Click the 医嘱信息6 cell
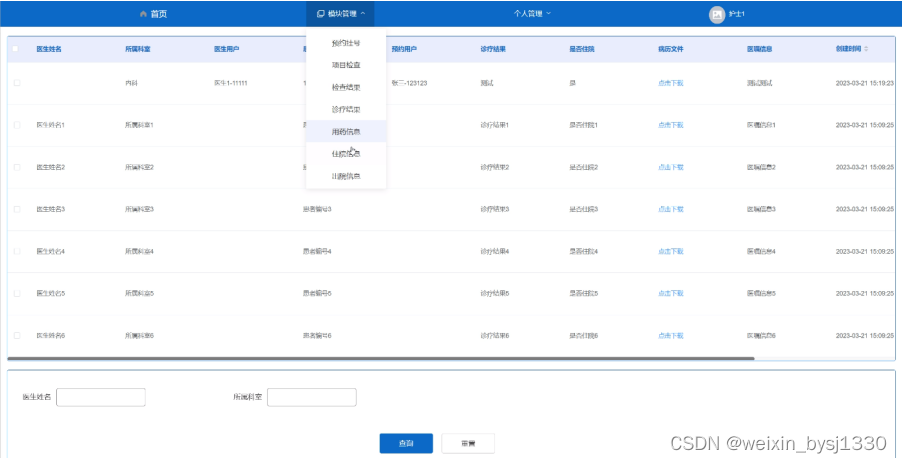The width and height of the screenshot is (902, 463). click(x=762, y=335)
